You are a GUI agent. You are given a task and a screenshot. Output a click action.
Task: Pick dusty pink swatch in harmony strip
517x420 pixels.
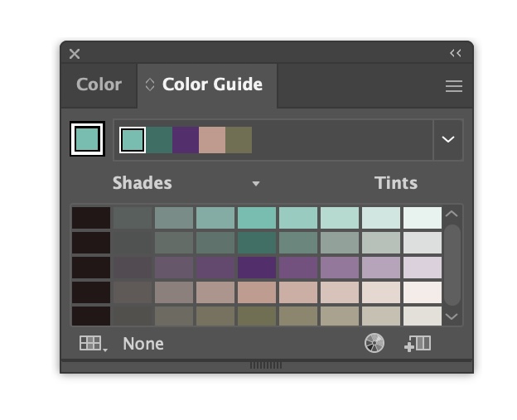(x=212, y=140)
